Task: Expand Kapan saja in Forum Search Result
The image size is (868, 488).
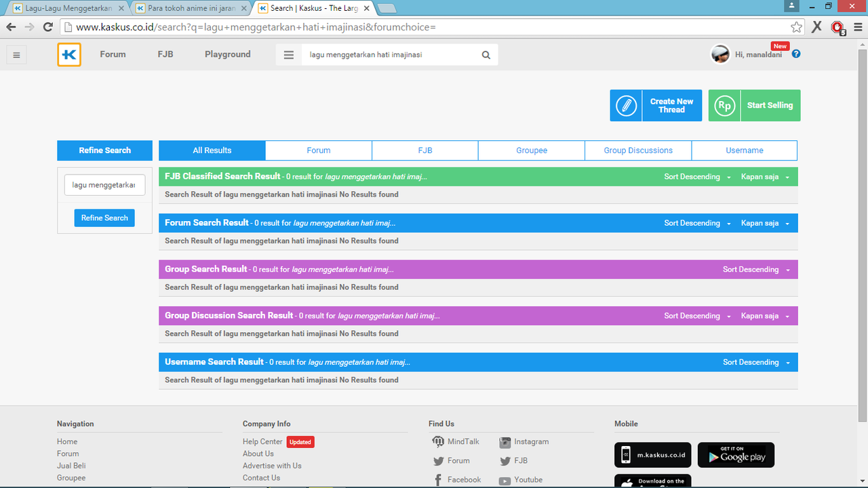Action: click(765, 223)
